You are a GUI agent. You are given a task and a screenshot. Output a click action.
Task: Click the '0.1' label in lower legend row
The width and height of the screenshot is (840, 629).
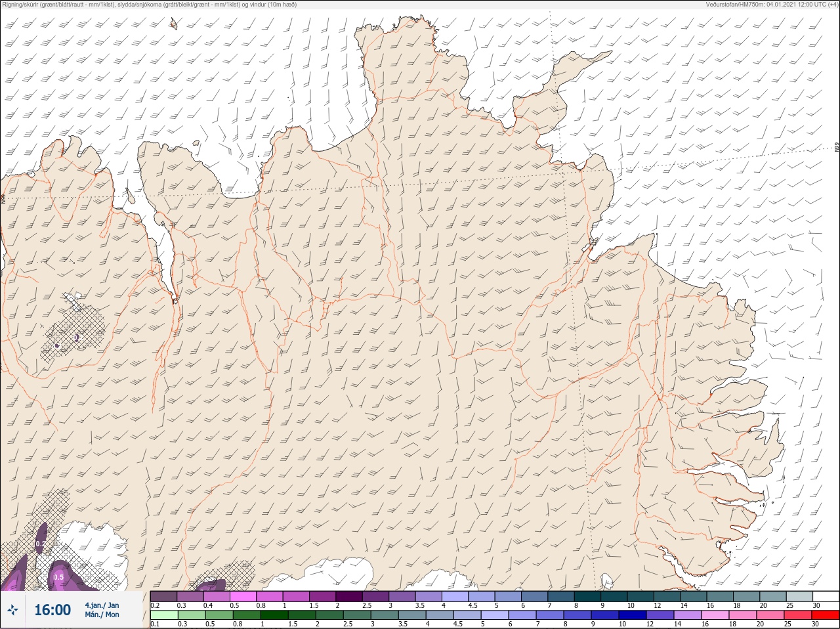[155, 624]
